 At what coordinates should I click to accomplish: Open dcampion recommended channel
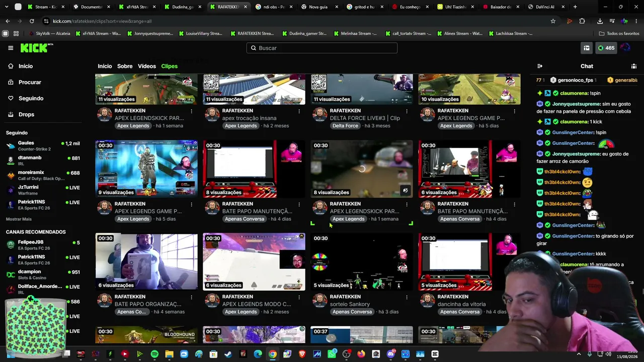coord(43,275)
